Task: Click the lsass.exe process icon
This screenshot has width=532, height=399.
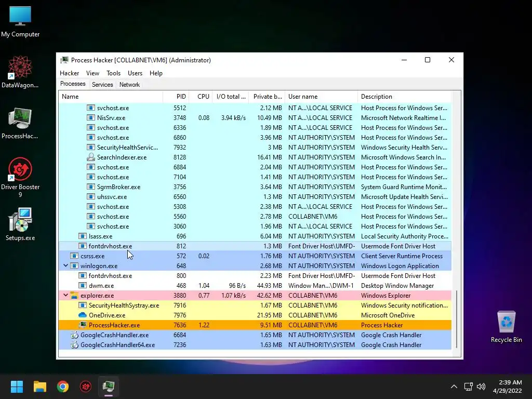Action: click(83, 236)
